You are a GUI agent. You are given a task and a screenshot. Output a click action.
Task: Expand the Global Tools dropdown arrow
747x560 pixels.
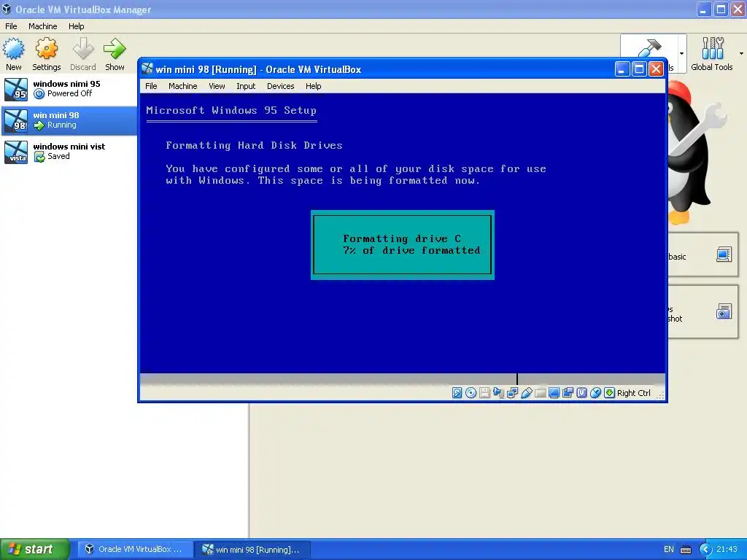[741, 54]
